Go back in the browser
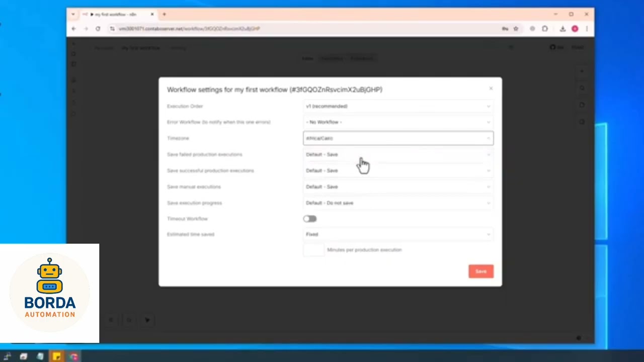Image resolution: width=644 pixels, height=362 pixels. tap(73, 29)
